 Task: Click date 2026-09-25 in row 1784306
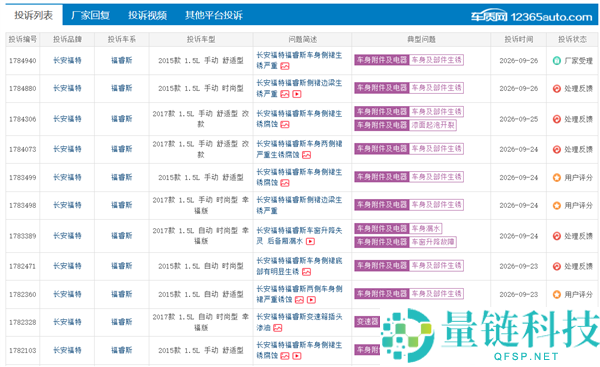pos(518,119)
